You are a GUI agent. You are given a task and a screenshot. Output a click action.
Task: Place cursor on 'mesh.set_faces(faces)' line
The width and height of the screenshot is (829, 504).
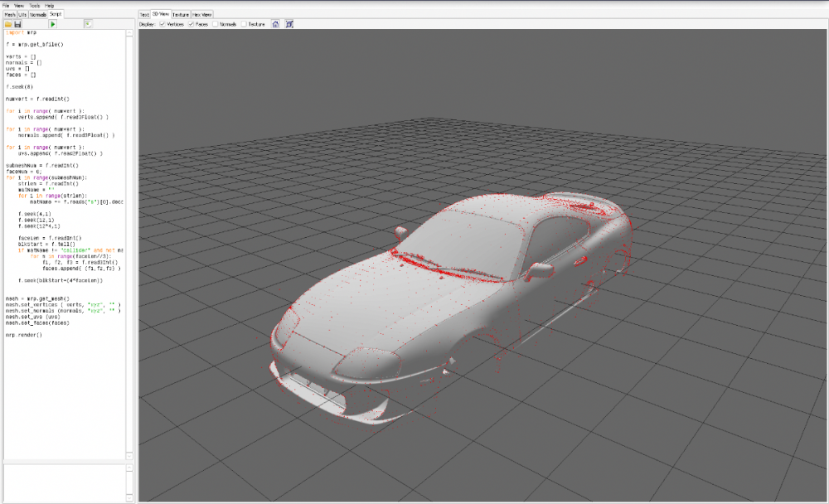(37, 322)
